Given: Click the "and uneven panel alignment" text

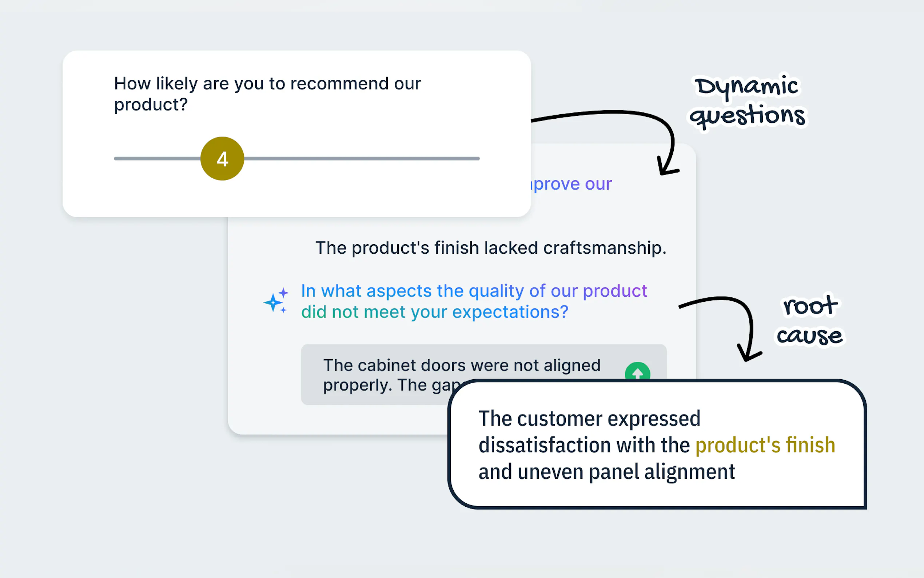Looking at the screenshot, I should pyautogui.click(x=606, y=472).
